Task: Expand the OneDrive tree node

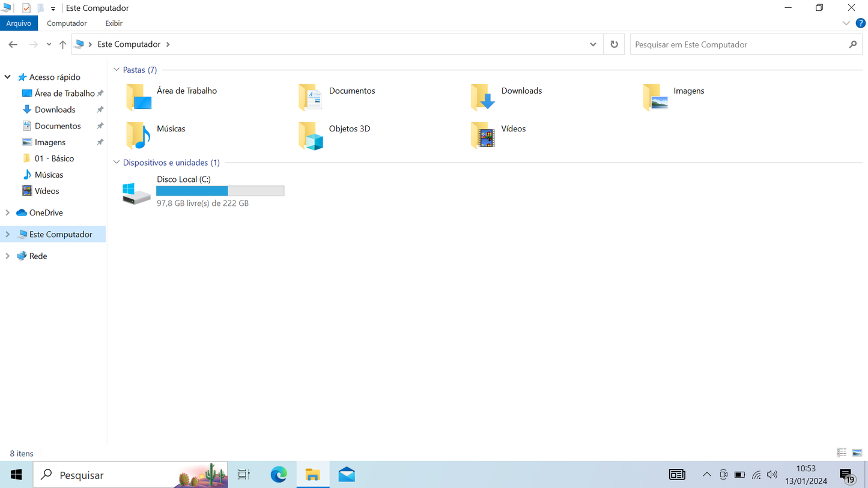Action: (8, 212)
